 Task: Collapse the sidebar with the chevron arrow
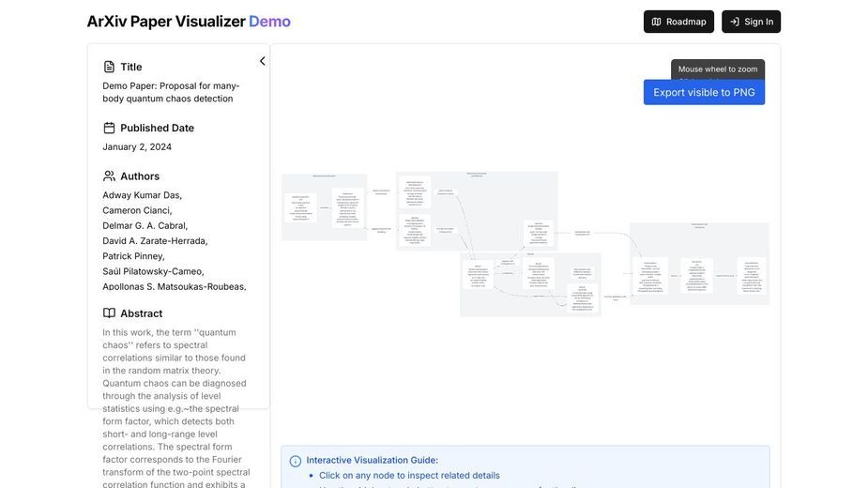(x=263, y=61)
